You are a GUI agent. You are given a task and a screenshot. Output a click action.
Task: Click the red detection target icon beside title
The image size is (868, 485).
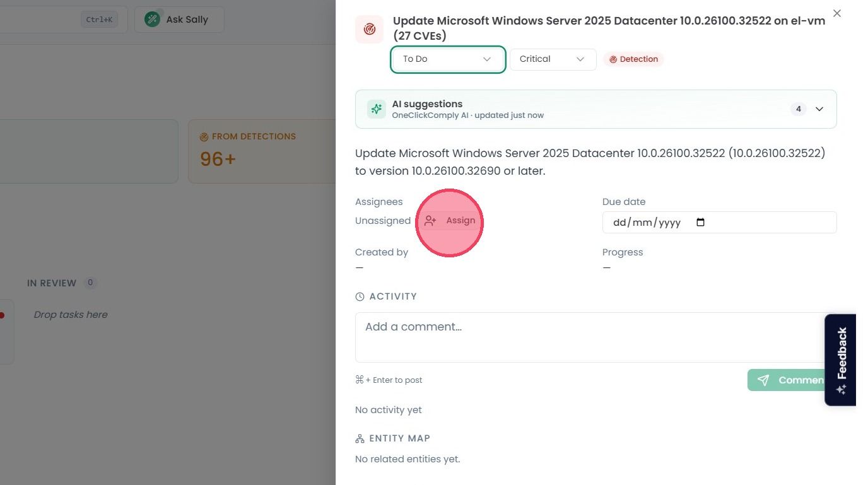pyautogui.click(x=369, y=29)
